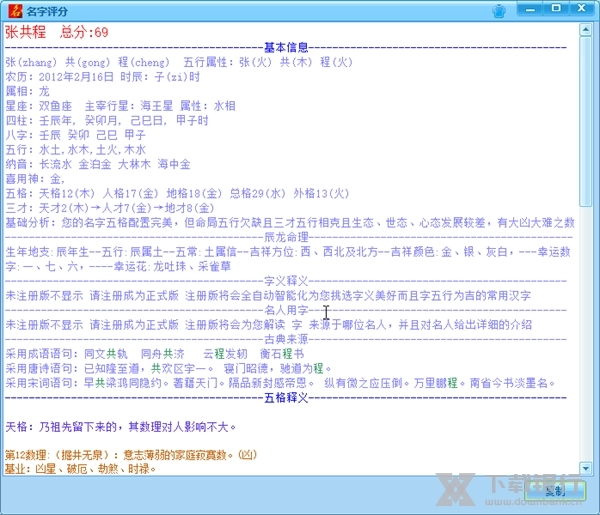
Task: Click the 基业: 凶星、破厄 line
Action: [x=81, y=469]
